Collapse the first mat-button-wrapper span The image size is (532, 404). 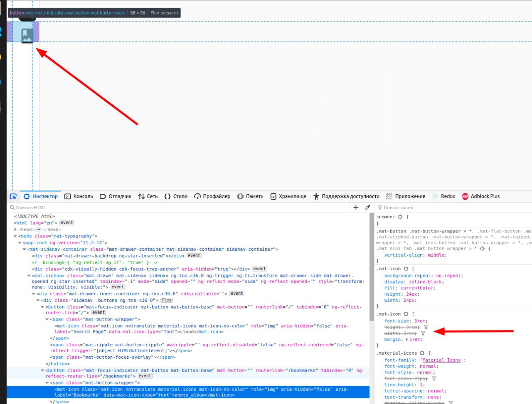point(47,320)
